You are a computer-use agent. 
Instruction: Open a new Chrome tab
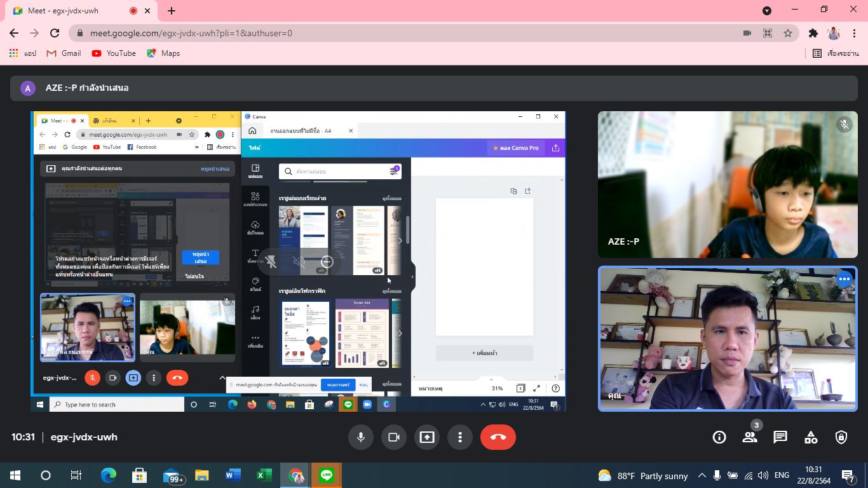coord(172,11)
